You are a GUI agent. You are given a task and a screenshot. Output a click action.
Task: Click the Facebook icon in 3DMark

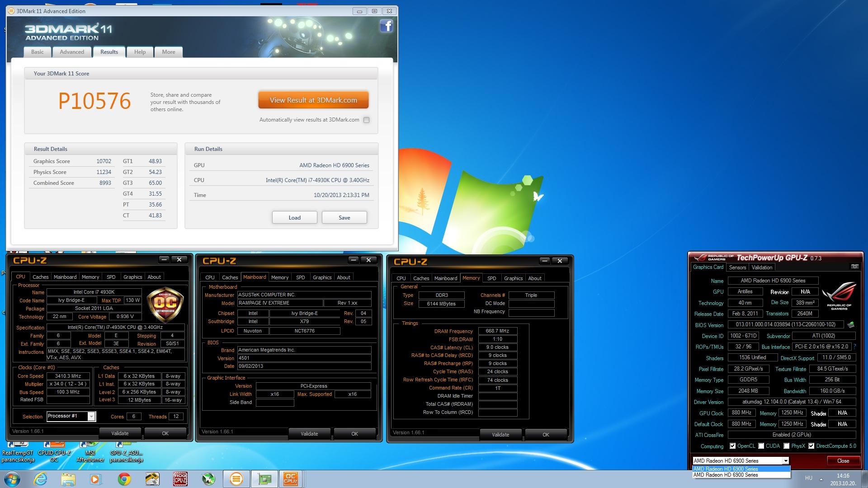point(386,26)
